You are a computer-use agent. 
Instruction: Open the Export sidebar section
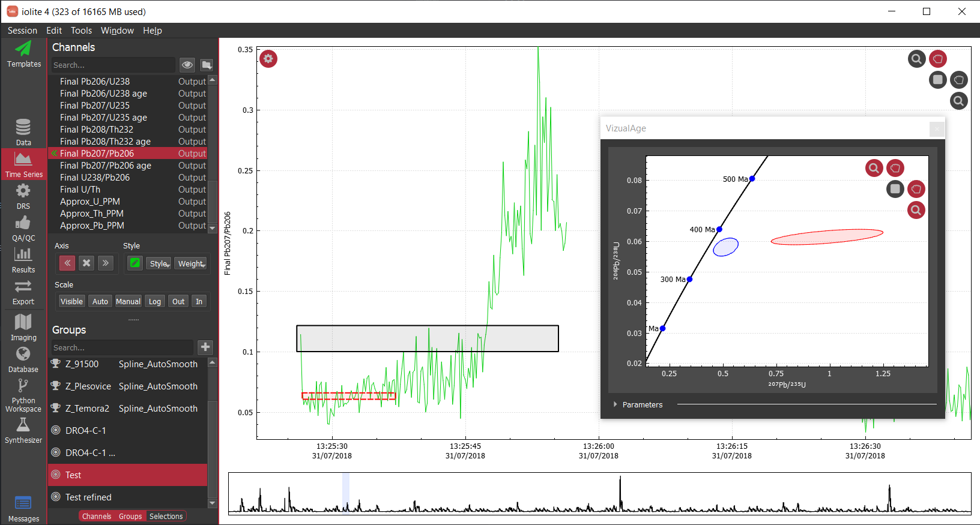point(23,292)
